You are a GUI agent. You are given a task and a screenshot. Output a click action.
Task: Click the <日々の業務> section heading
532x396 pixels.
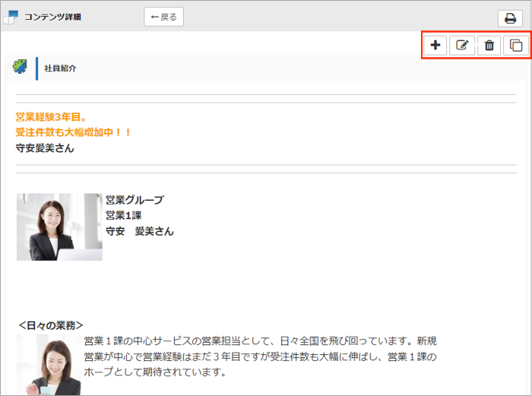coord(51,325)
